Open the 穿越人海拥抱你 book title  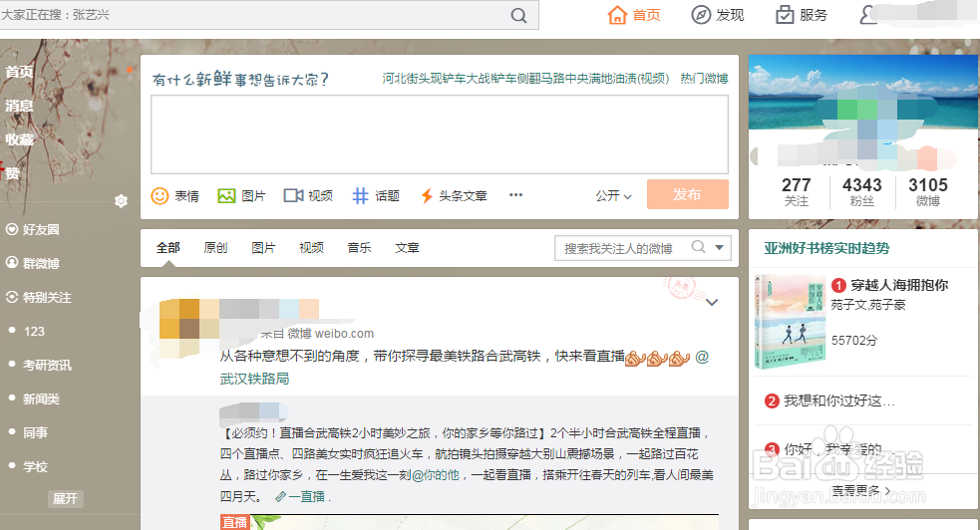coord(899,285)
